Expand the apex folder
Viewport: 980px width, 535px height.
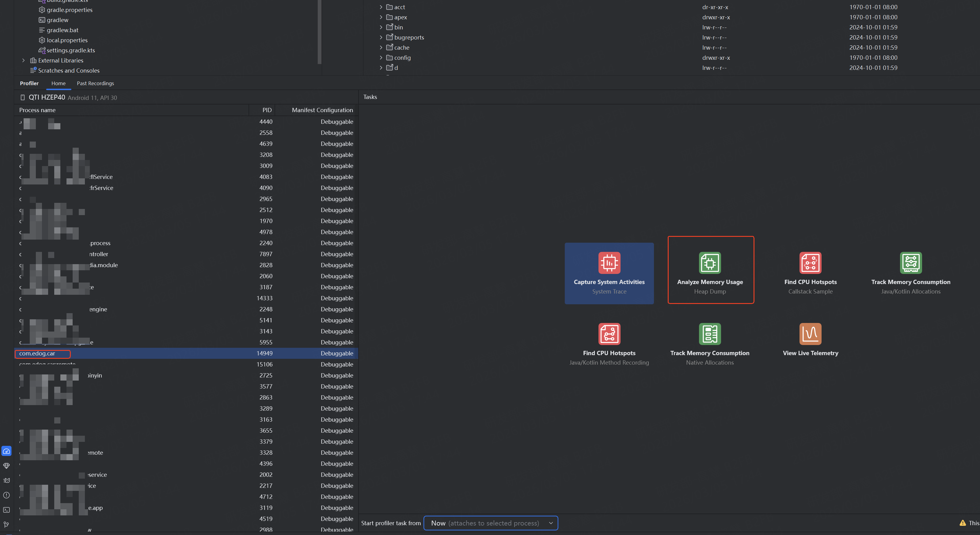(x=381, y=17)
